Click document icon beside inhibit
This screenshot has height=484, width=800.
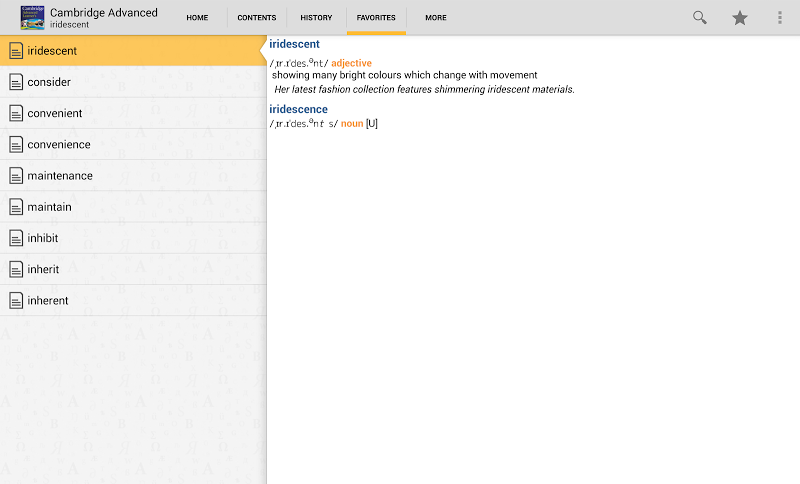pyautogui.click(x=16, y=238)
